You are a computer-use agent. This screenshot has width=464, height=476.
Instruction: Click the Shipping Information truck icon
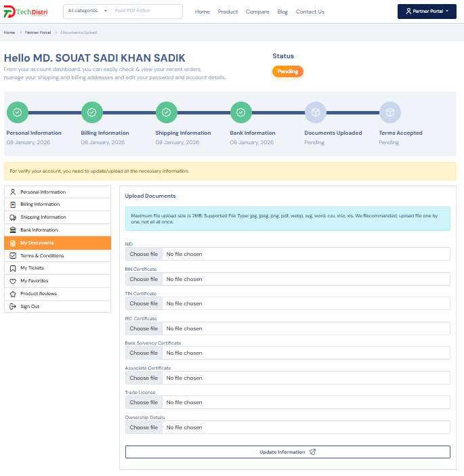coord(13,217)
